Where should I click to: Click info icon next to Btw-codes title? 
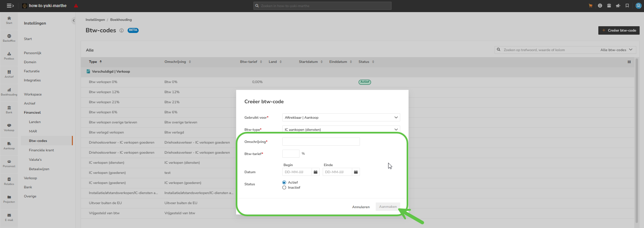coord(122,30)
